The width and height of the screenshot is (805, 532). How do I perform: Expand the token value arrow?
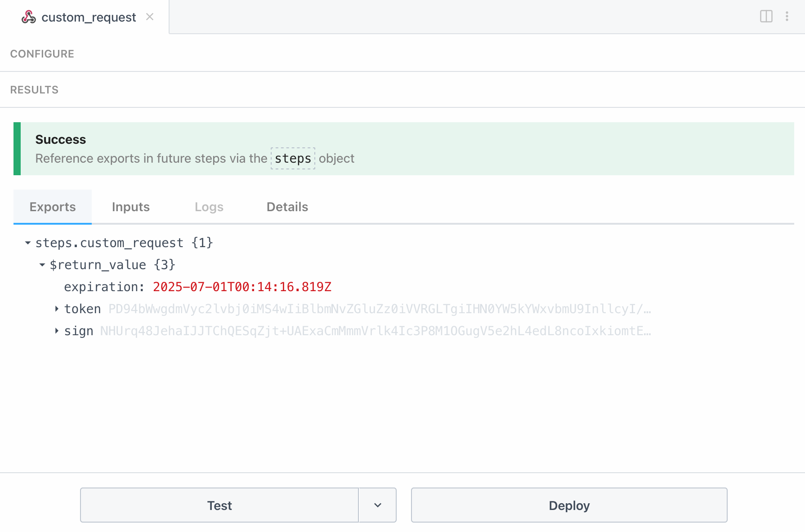57,309
